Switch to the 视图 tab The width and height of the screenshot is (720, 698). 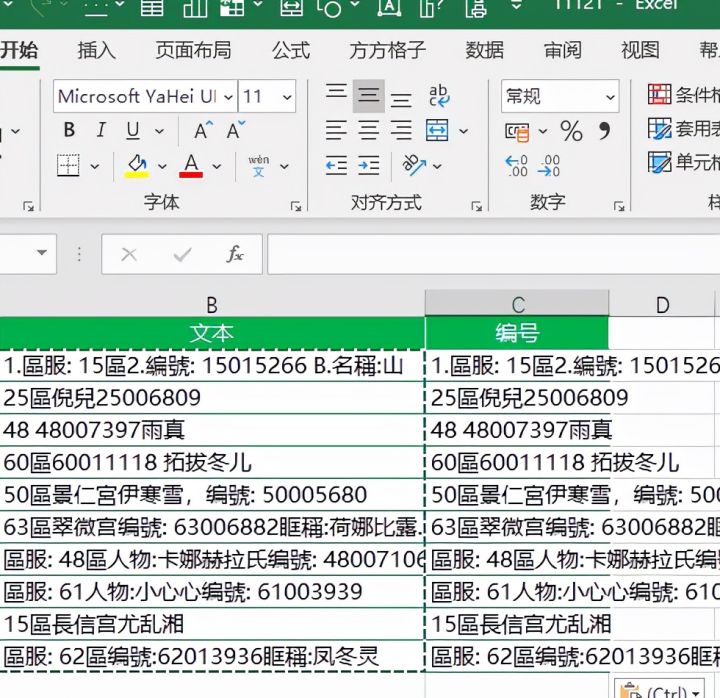640,51
